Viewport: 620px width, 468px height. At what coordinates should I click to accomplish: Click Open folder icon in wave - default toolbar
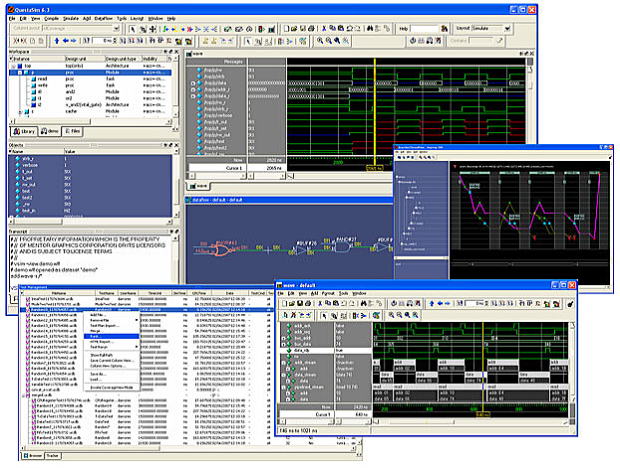point(293,304)
